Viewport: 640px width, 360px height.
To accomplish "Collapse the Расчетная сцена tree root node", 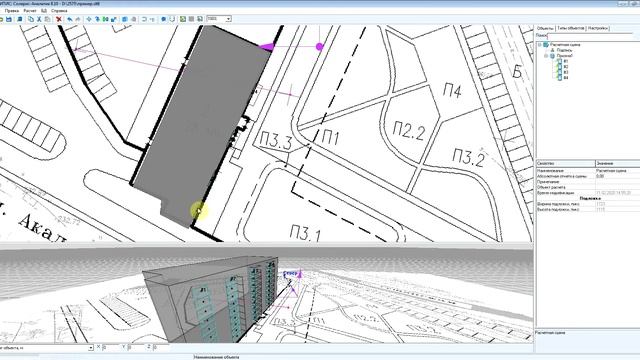I will (540, 44).
